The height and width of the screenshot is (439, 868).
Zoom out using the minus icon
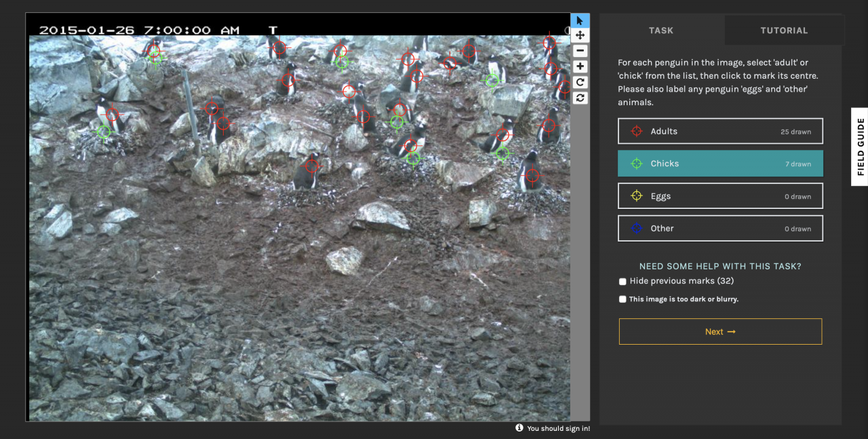pyautogui.click(x=580, y=51)
